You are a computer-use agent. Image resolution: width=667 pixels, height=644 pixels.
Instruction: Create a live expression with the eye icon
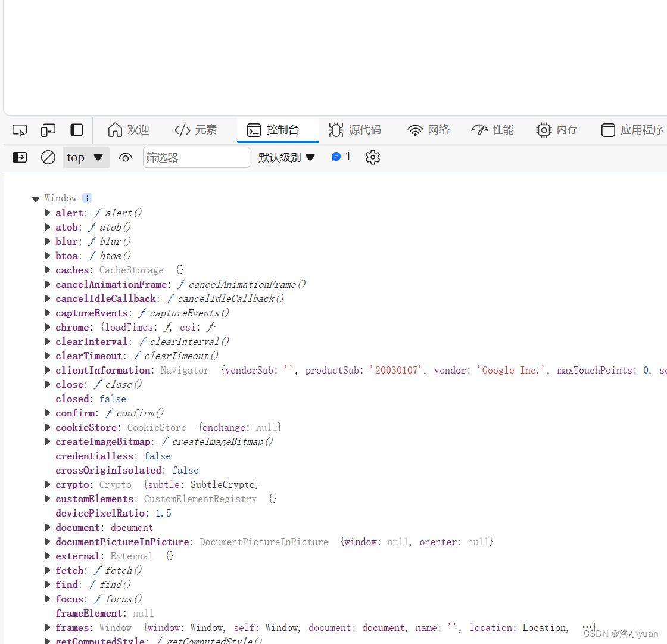click(124, 157)
